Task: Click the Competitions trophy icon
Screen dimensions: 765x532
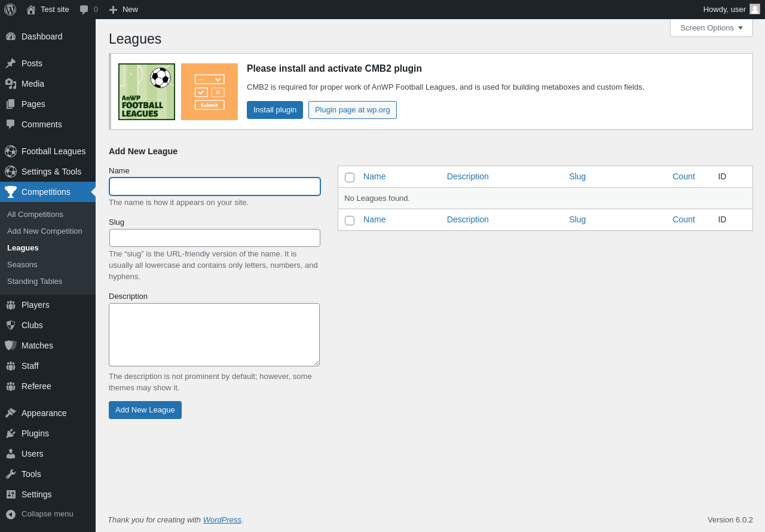Action: pyautogui.click(x=11, y=192)
